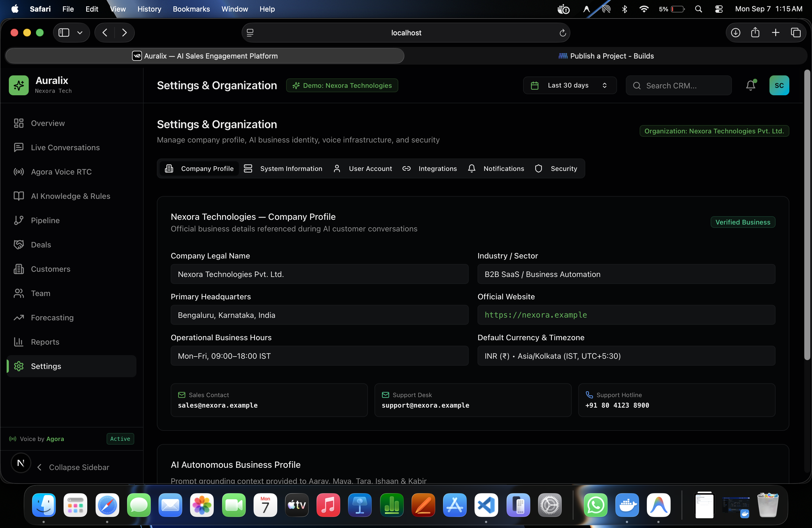
Task: Edit Default Currency & Timezone field
Action: [626, 356]
